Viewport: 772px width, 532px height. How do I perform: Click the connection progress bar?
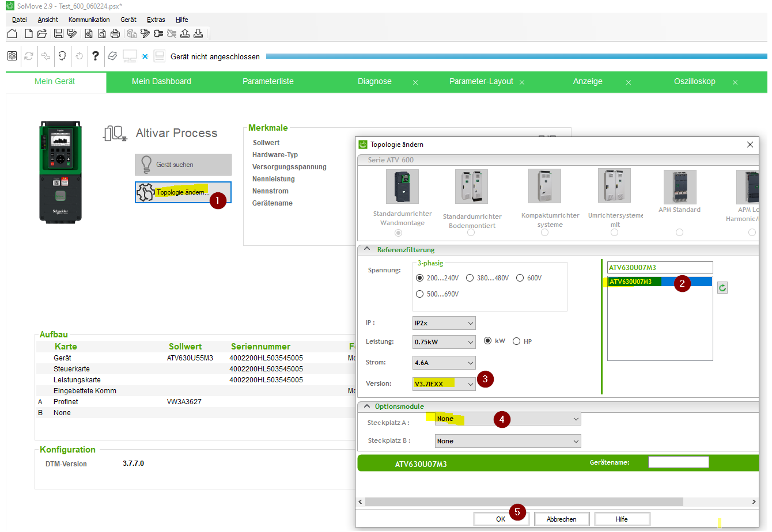(516, 56)
